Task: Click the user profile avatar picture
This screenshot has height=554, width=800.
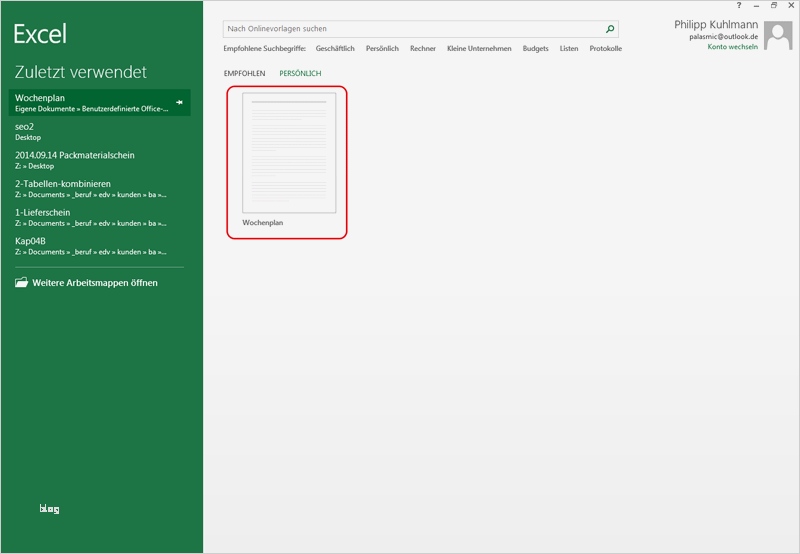Action: (778, 35)
